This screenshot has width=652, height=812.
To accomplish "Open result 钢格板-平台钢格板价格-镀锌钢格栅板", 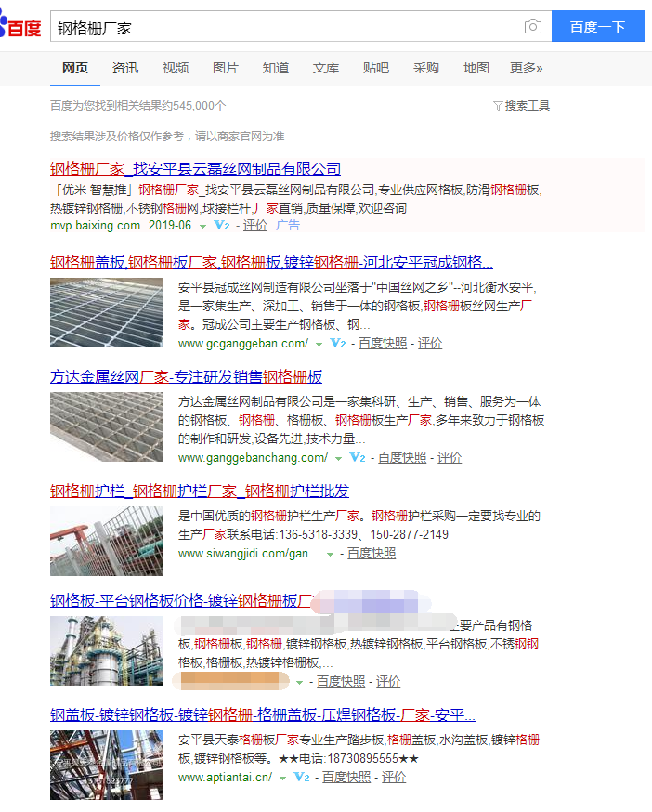I will point(181,601).
